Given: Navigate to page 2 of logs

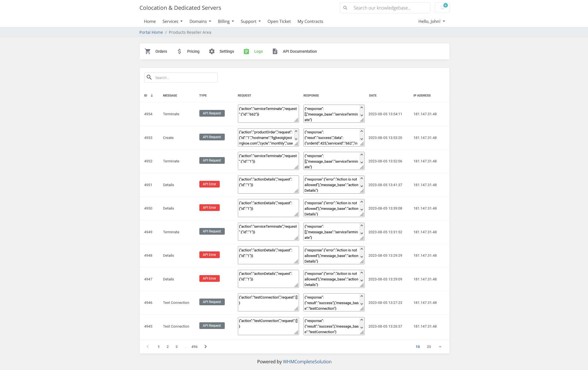Looking at the screenshot, I should [168, 346].
